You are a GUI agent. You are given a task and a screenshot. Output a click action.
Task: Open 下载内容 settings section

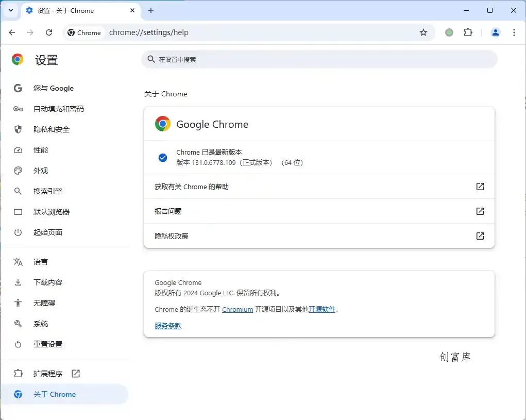point(65,282)
